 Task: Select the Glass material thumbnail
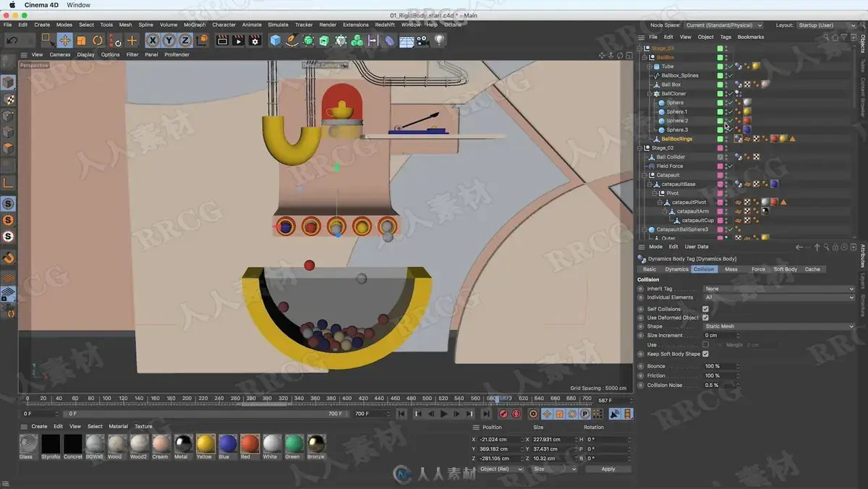click(x=27, y=443)
